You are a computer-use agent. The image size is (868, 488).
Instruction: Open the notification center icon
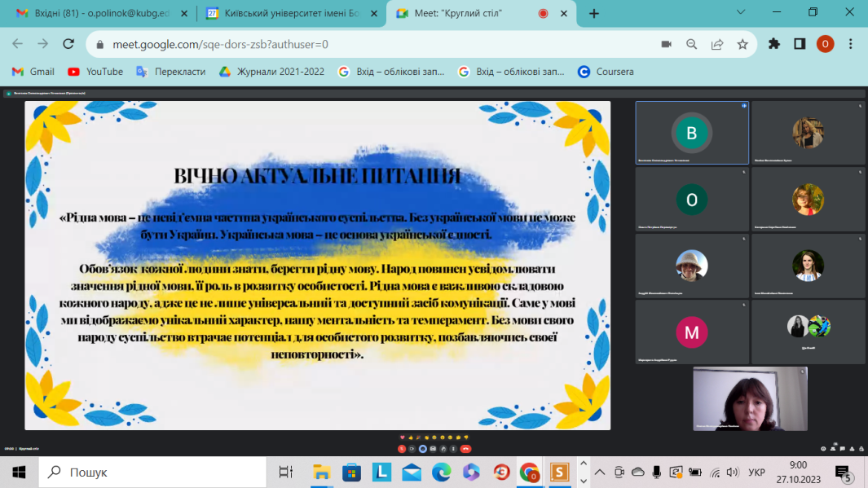(844, 473)
